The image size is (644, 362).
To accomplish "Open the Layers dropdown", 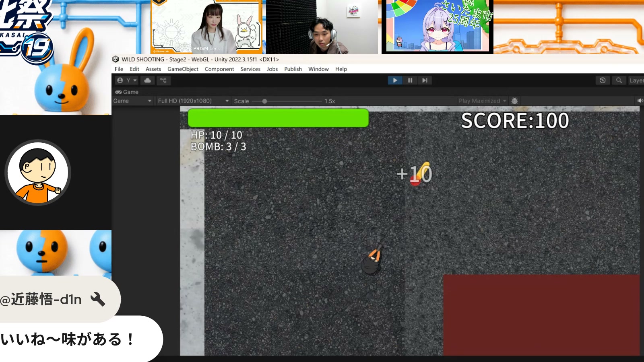I will [x=636, y=80].
